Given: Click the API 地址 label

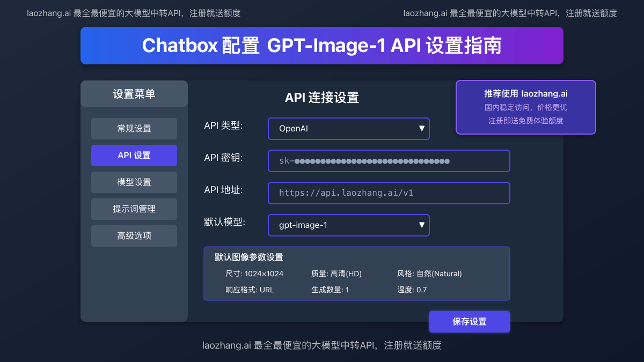Looking at the screenshot, I should (224, 190).
